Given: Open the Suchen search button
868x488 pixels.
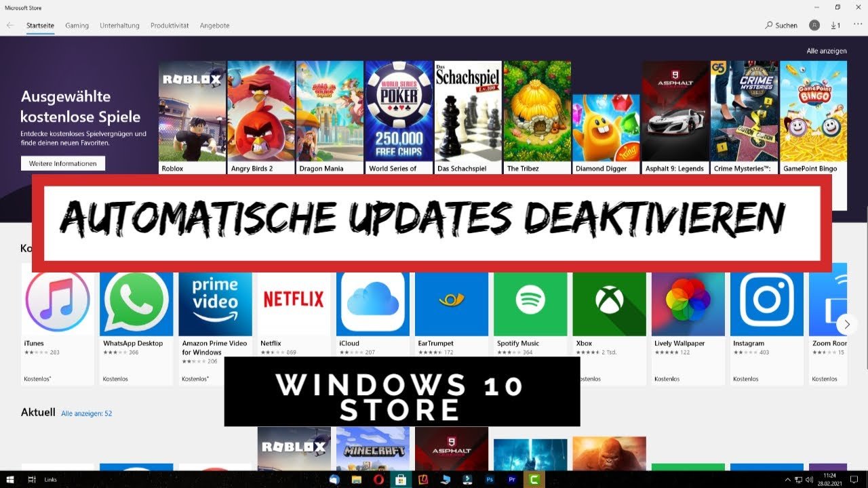Looking at the screenshot, I should pyautogui.click(x=781, y=25).
